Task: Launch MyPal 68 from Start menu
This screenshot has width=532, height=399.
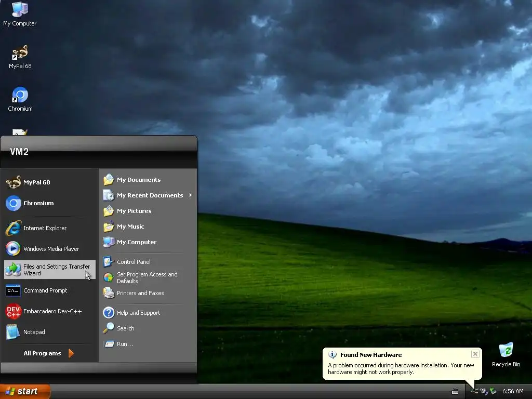Action: [x=50, y=182]
